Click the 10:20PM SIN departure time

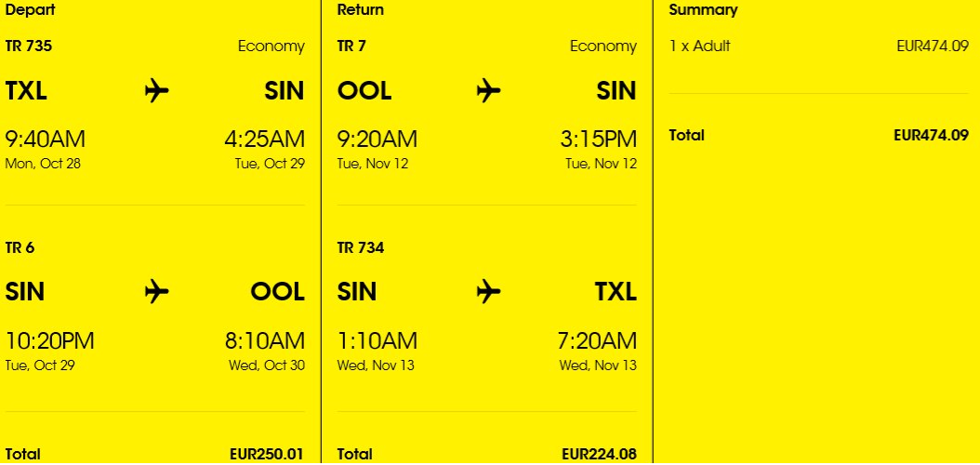point(50,341)
